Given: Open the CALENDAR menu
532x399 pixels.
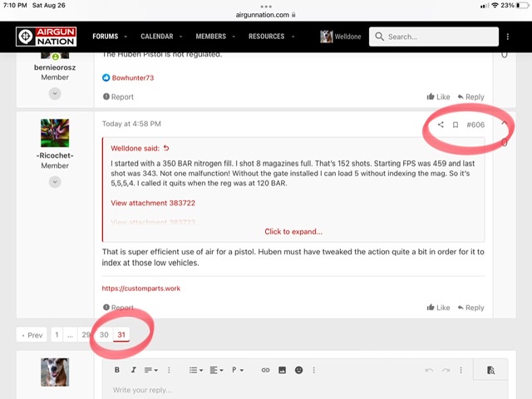Looking at the screenshot, I should click(x=157, y=37).
